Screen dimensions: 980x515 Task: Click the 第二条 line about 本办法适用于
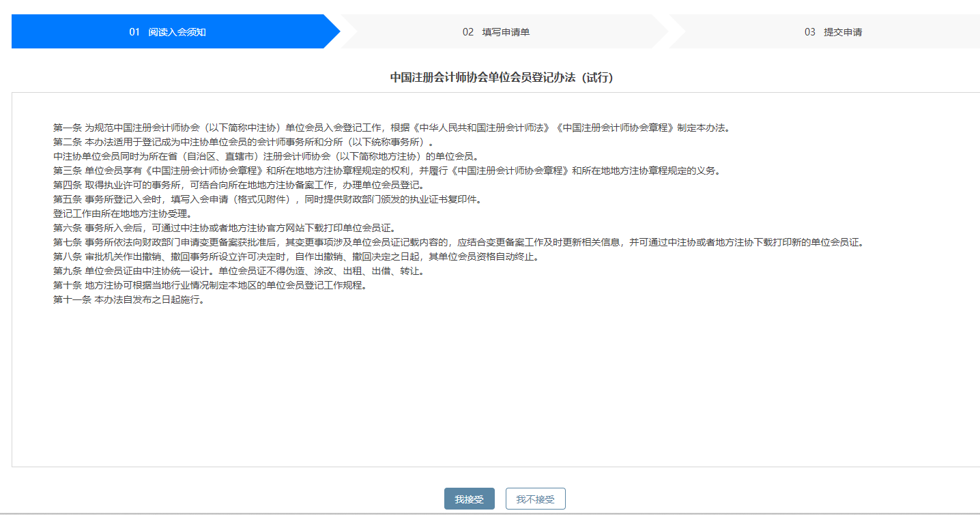244,142
